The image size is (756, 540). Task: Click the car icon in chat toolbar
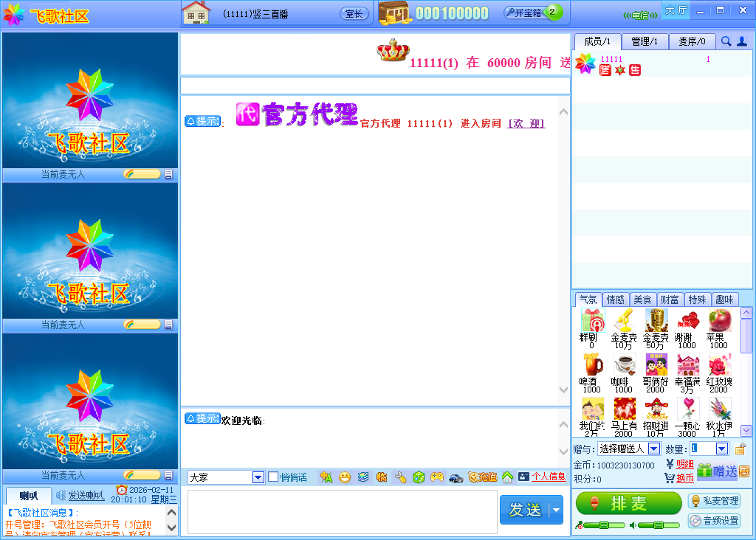click(456, 477)
